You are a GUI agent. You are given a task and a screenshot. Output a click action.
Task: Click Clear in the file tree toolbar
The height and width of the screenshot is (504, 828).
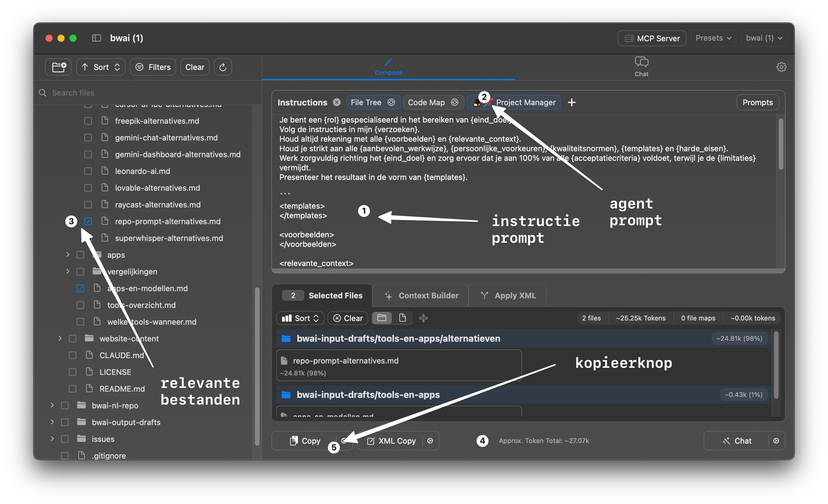click(195, 67)
